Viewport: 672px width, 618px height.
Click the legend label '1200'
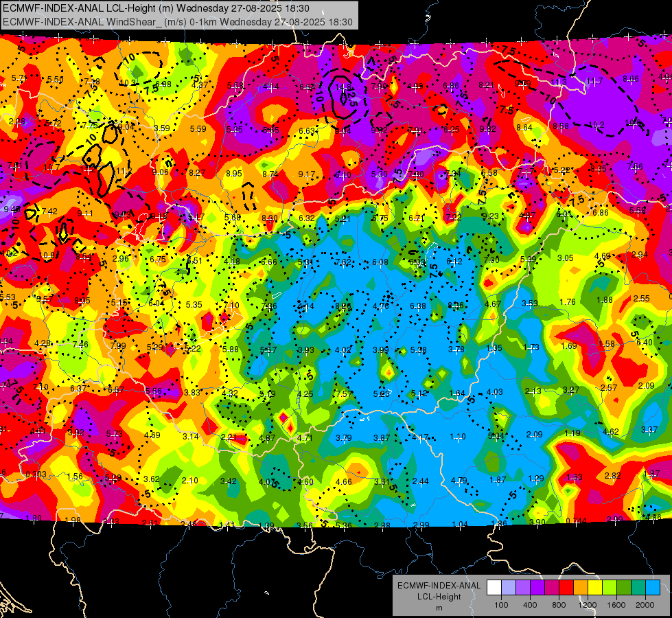(x=587, y=605)
